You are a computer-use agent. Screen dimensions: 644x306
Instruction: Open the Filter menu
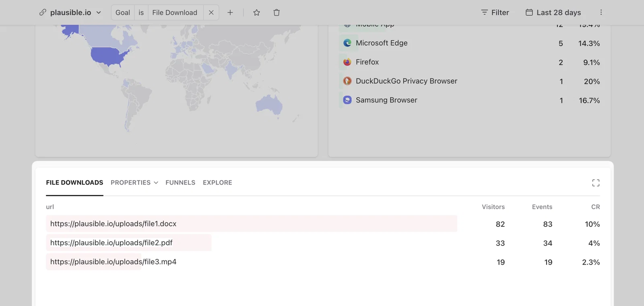tap(495, 12)
